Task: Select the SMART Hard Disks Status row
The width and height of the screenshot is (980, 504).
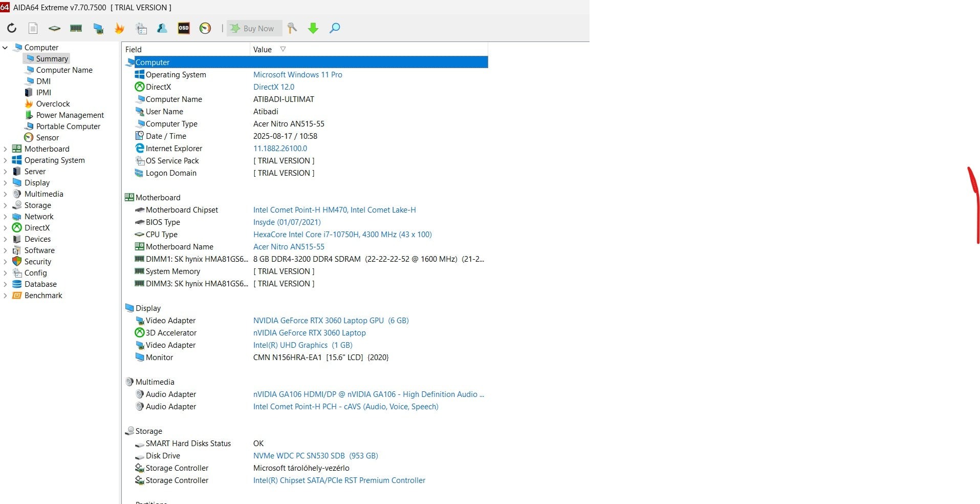Action: [306, 444]
